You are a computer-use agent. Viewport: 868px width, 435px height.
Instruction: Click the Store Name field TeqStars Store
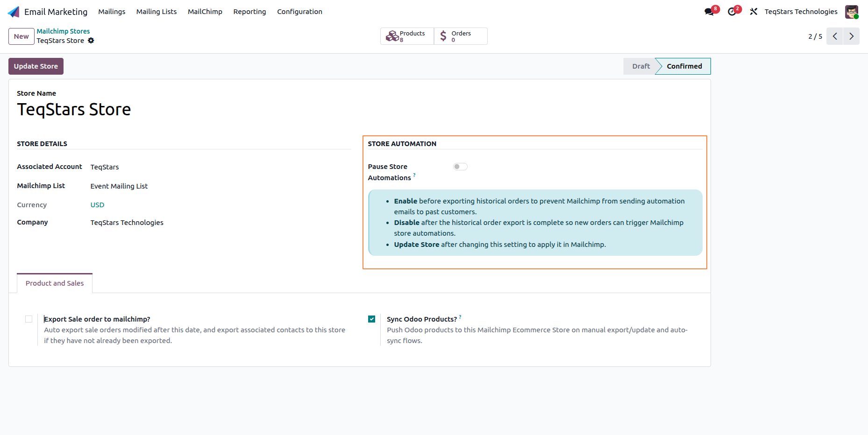pos(74,110)
